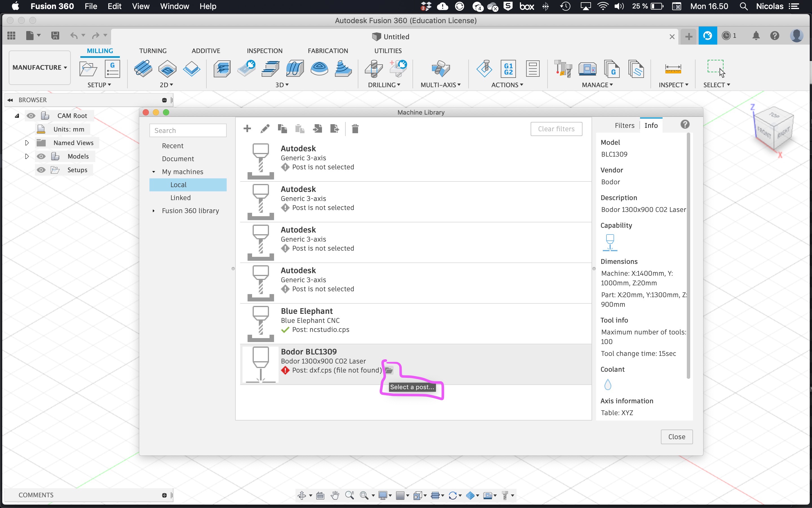The height and width of the screenshot is (508, 812).
Task: Open the MANAGE dropdown menu
Action: click(597, 85)
